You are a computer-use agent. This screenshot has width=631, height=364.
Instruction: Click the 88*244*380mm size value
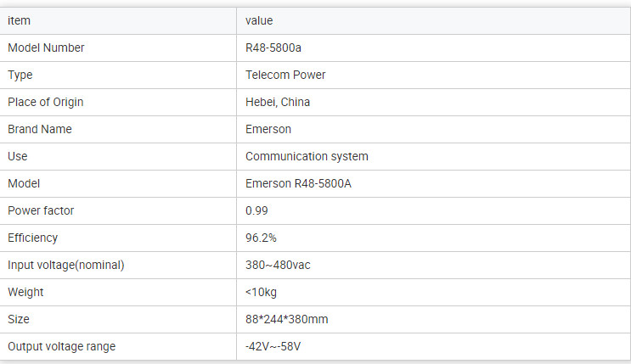point(286,319)
